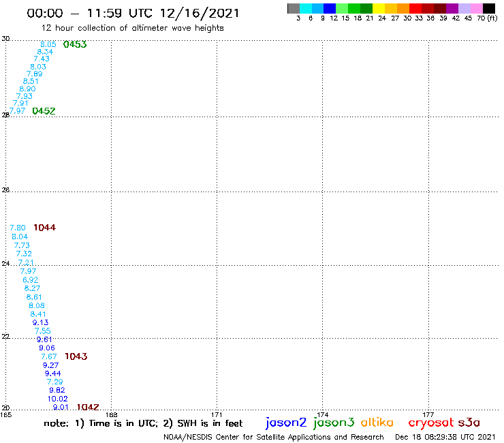Click the orange swatch in the color scale
The width and height of the screenshot is (504, 443).
pyautogui.click(x=403, y=8)
